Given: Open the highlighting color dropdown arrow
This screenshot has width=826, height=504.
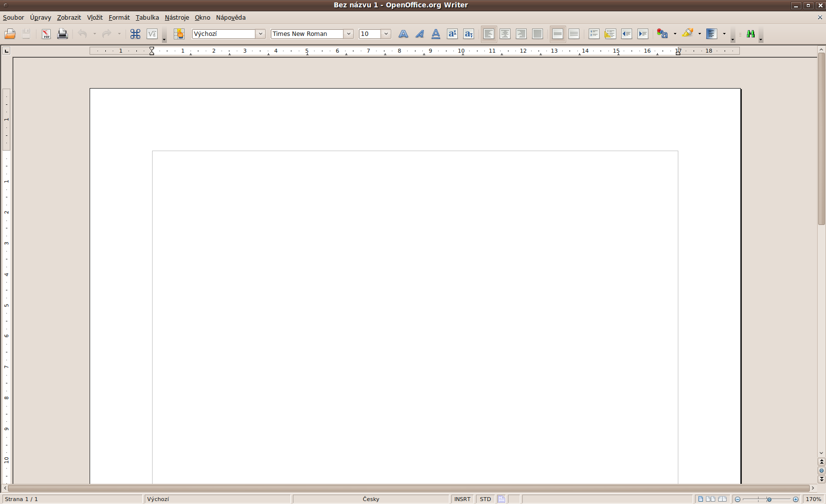Looking at the screenshot, I should pos(699,34).
